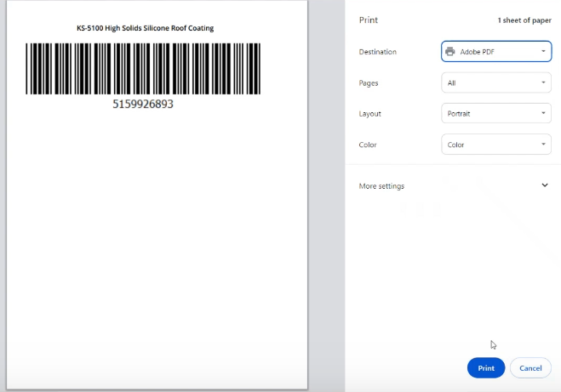Click the printer icon beside Adobe PDF
Screen dimensions: 561x392
(450, 52)
